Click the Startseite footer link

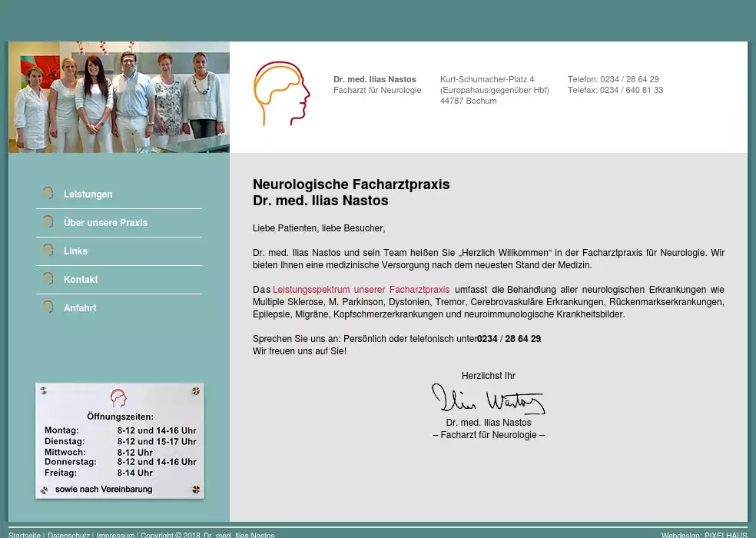25,535
